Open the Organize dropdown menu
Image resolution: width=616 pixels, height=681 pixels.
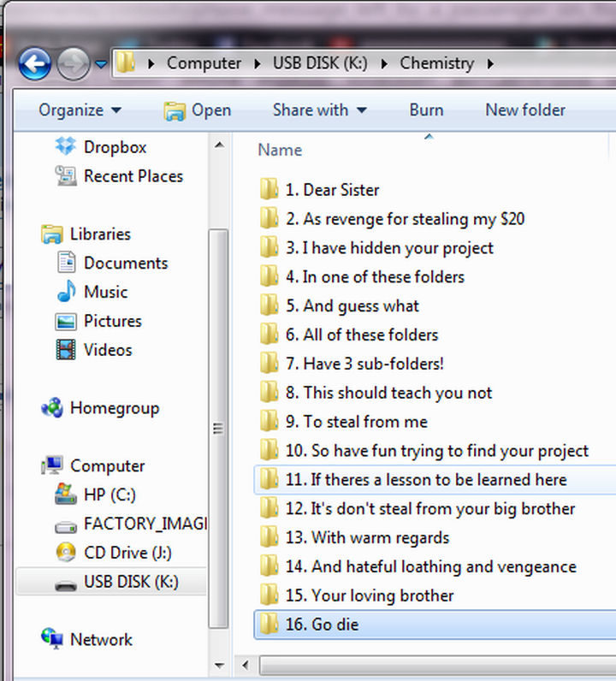tap(80, 110)
